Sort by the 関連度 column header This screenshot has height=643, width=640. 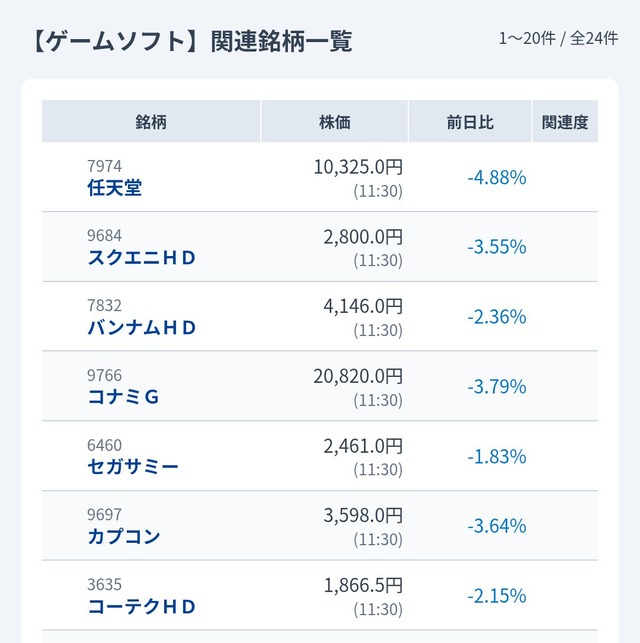coord(565,122)
